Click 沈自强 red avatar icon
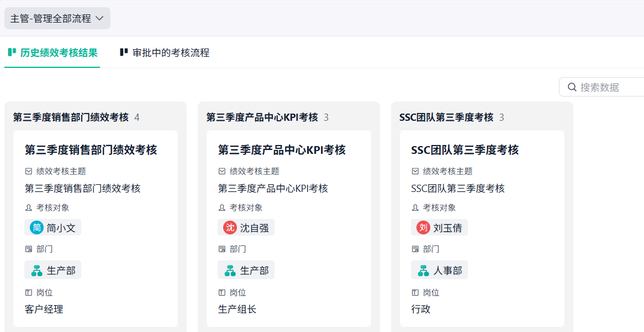 [230, 227]
